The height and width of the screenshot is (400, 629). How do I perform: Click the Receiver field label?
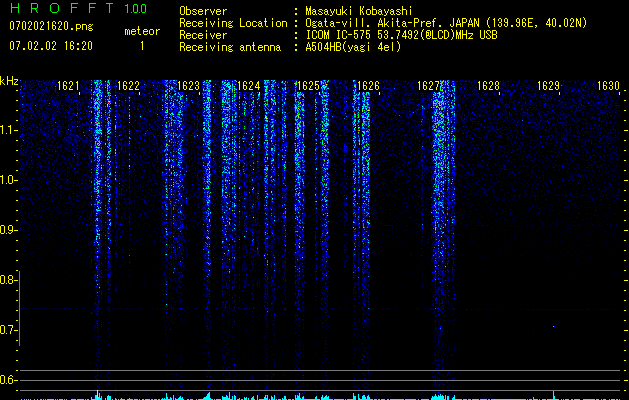click(x=203, y=35)
